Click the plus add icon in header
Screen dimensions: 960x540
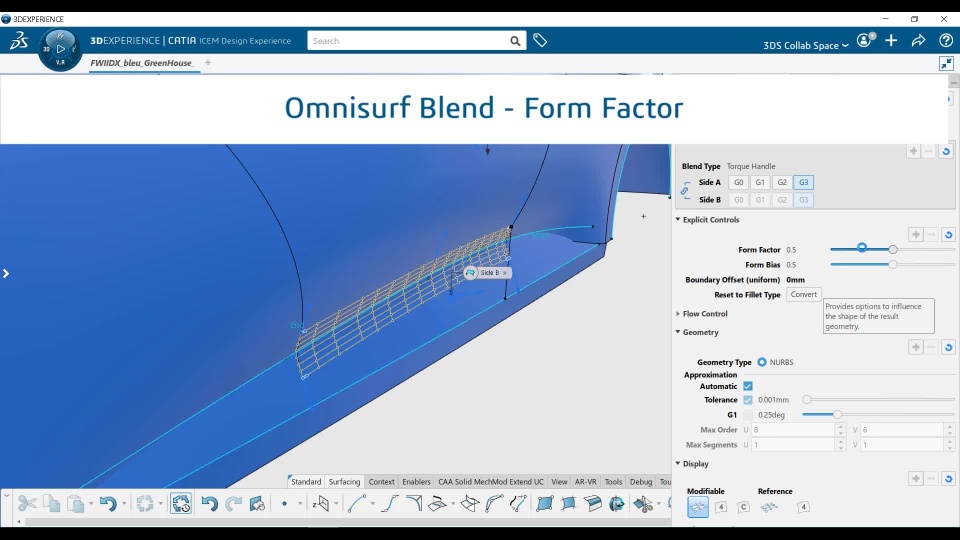click(x=891, y=40)
